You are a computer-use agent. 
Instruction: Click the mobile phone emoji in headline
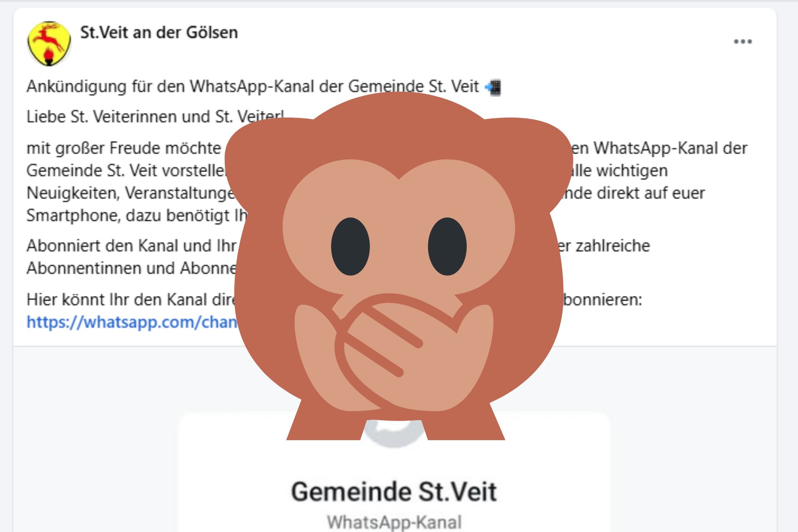tap(493, 87)
